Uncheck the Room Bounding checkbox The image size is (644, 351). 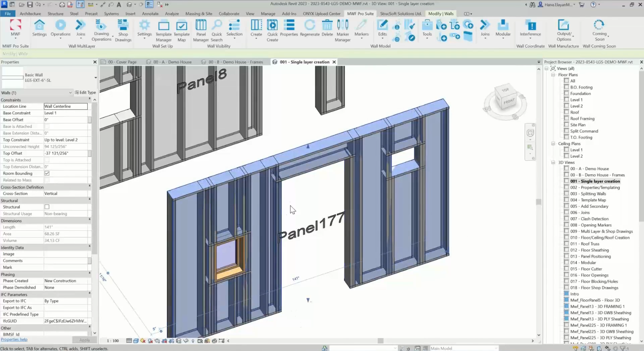(x=47, y=173)
